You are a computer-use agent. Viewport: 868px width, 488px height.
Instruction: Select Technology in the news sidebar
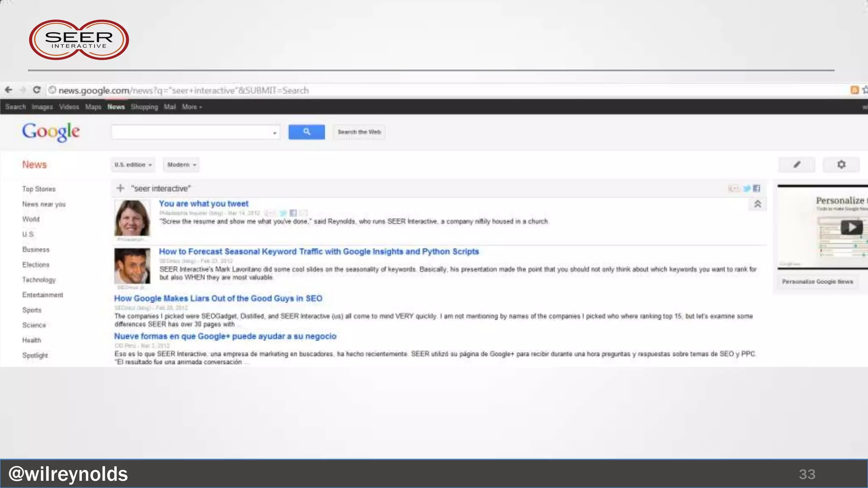point(39,280)
